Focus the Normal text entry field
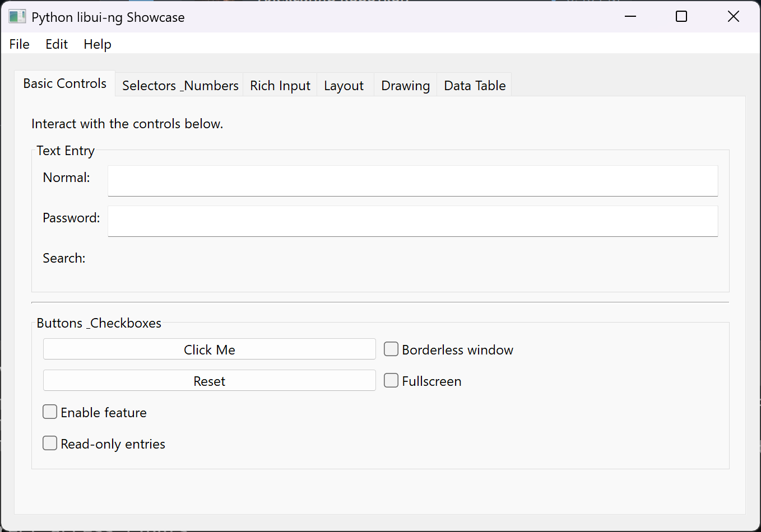 [x=412, y=181]
